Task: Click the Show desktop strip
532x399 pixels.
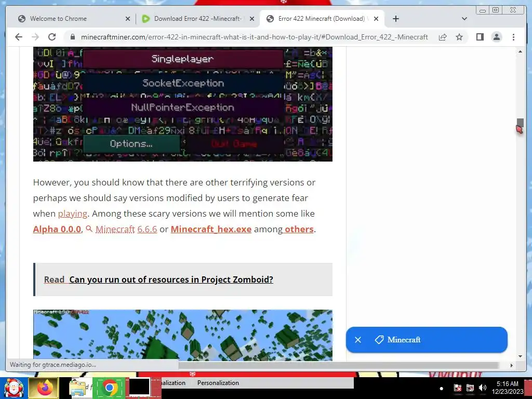Action: (x=528, y=388)
